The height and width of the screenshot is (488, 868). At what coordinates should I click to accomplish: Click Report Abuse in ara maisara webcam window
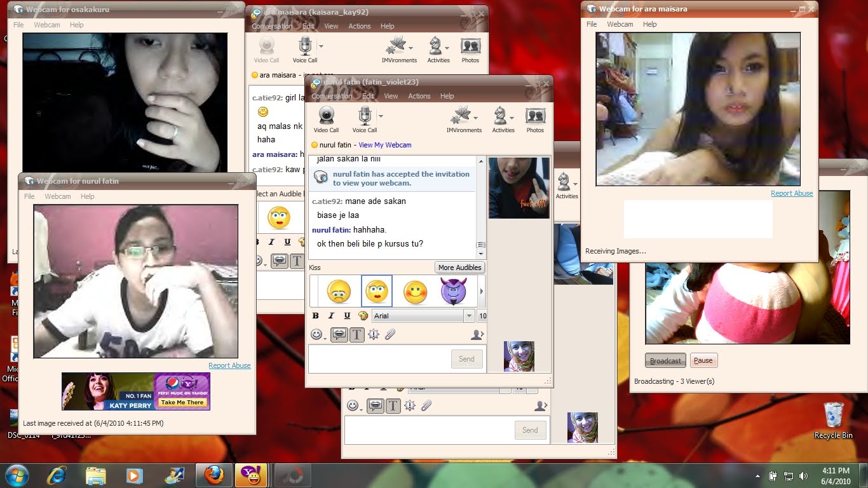click(792, 193)
